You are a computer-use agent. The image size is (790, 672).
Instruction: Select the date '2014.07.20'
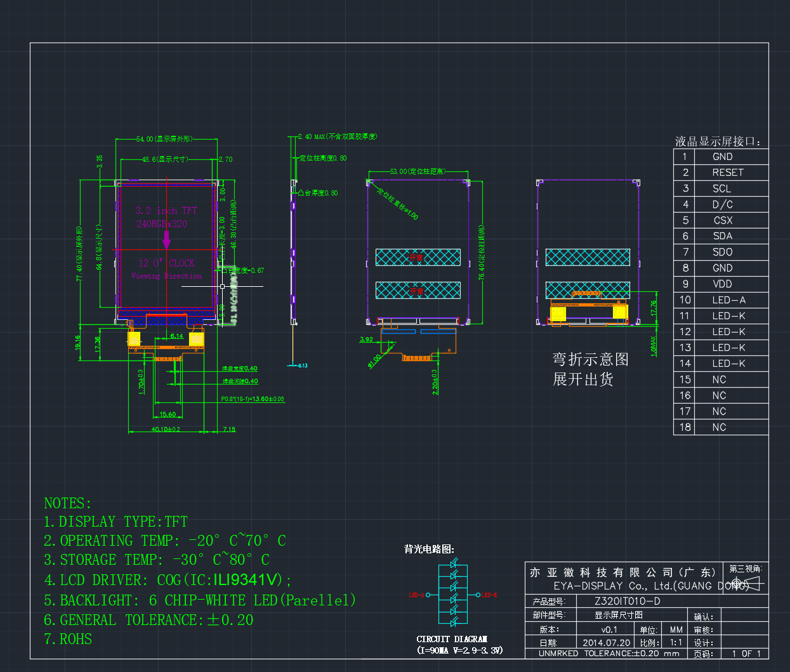click(x=607, y=642)
